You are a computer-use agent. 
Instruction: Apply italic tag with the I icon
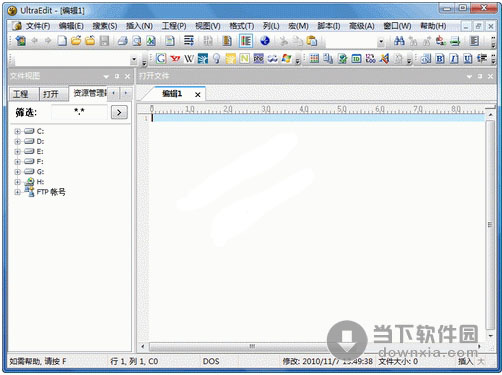[454, 59]
